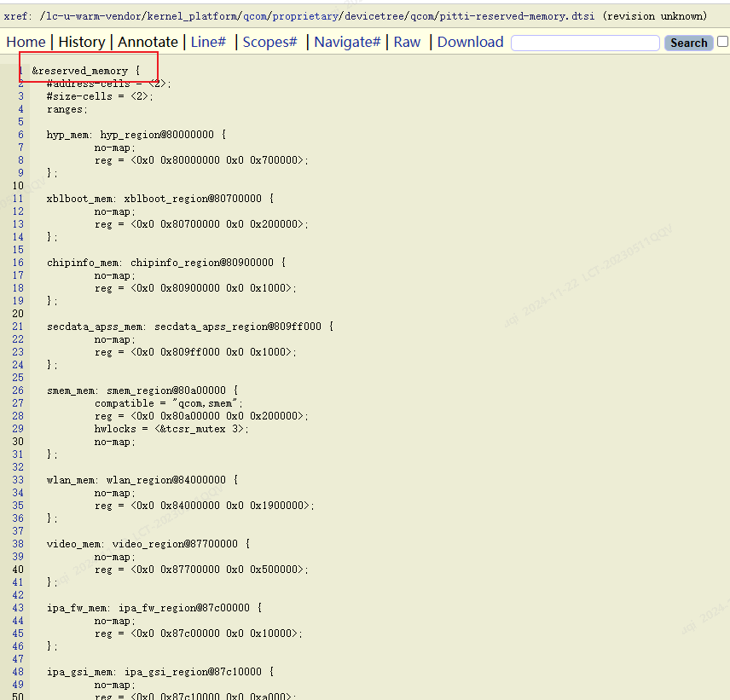This screenshot has height=700, width=730.
Task: Toggle line numbers with Line#
Action: [x=208, y=42]
